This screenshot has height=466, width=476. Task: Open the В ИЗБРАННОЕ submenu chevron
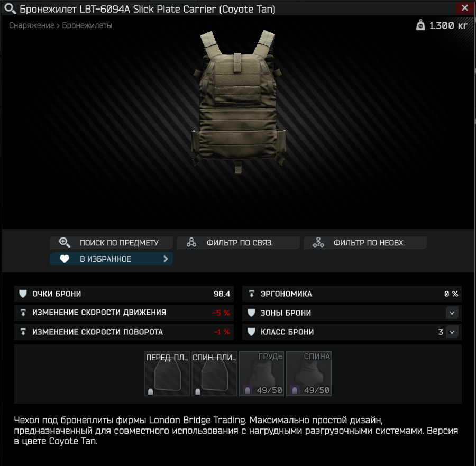(166, 259)
